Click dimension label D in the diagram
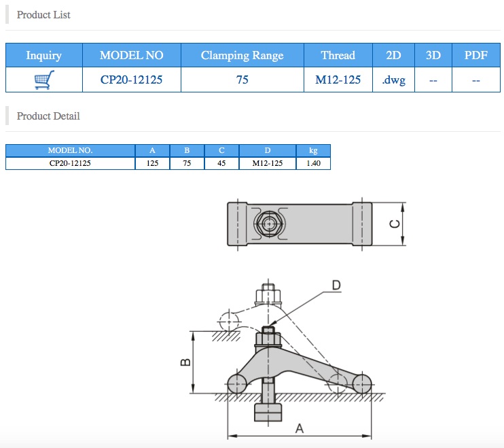Screen dimensions: 504x448 (x=336, y=286)
